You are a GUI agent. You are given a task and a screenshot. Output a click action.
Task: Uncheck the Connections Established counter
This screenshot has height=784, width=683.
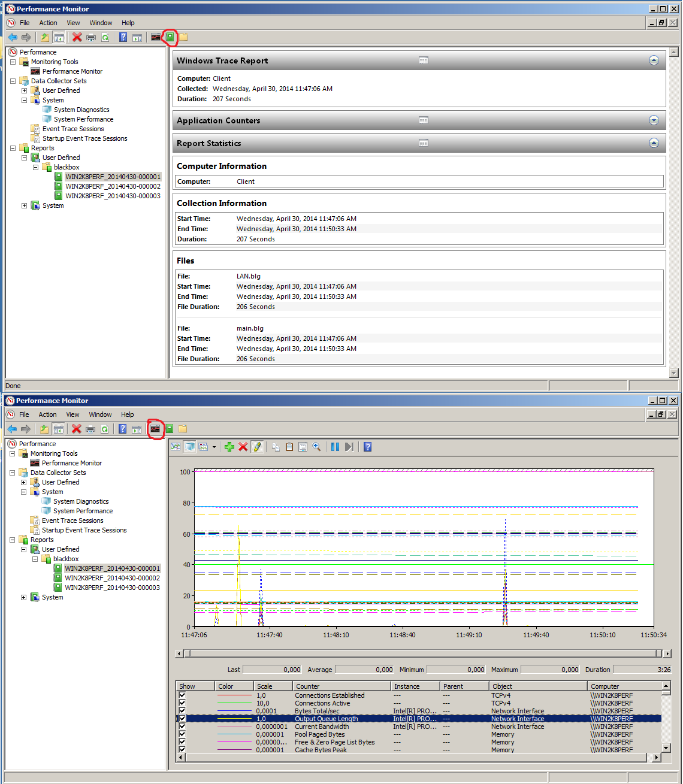(182, 695)
